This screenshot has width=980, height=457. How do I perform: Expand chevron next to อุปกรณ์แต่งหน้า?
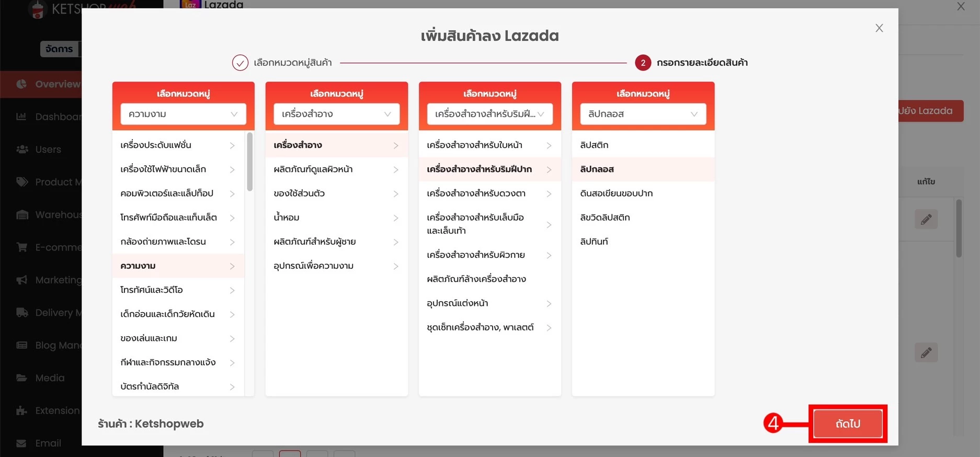pos(549,303)
